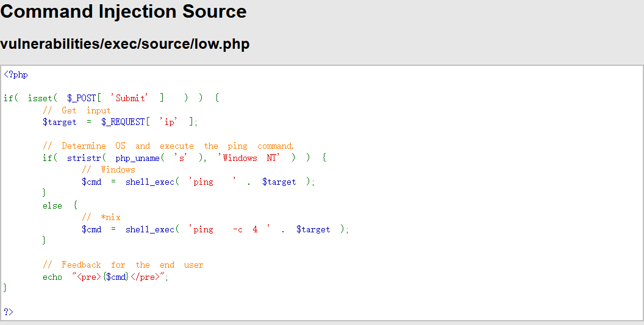Click the else keyword
644x325 pixels.
(x=52, y=205)
